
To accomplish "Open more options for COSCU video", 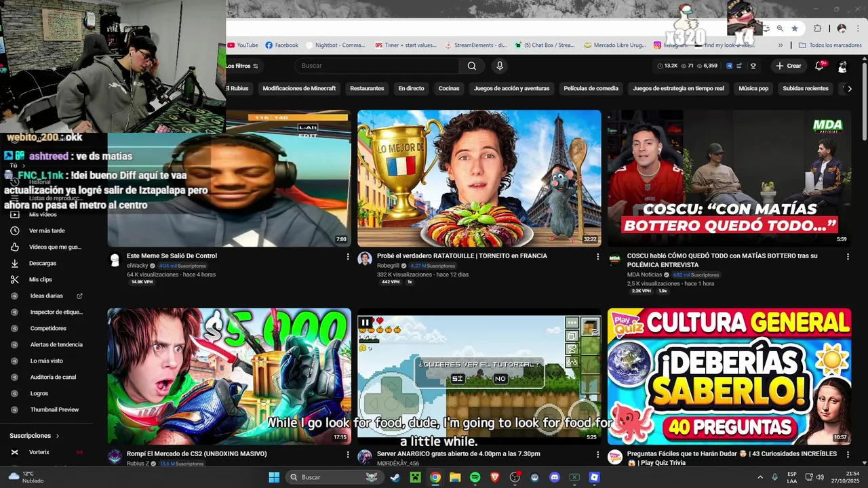I will 848,257.
